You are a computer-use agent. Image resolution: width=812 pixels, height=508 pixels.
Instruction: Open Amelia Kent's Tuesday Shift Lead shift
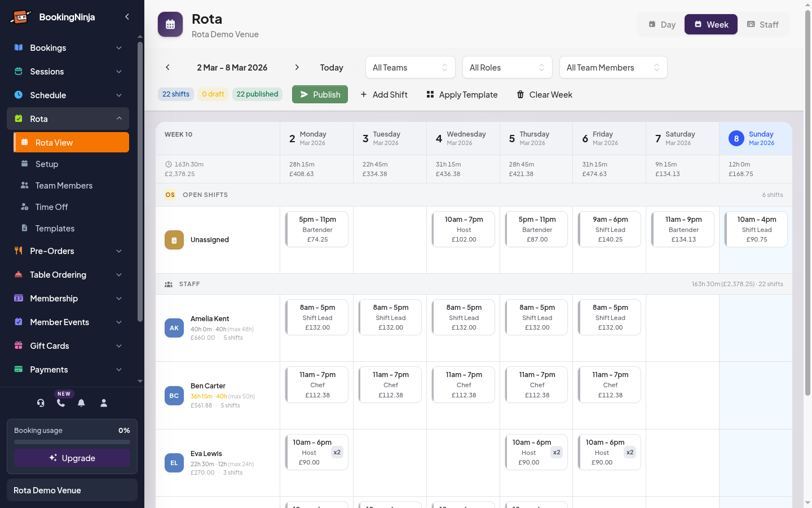click(390, 317)
